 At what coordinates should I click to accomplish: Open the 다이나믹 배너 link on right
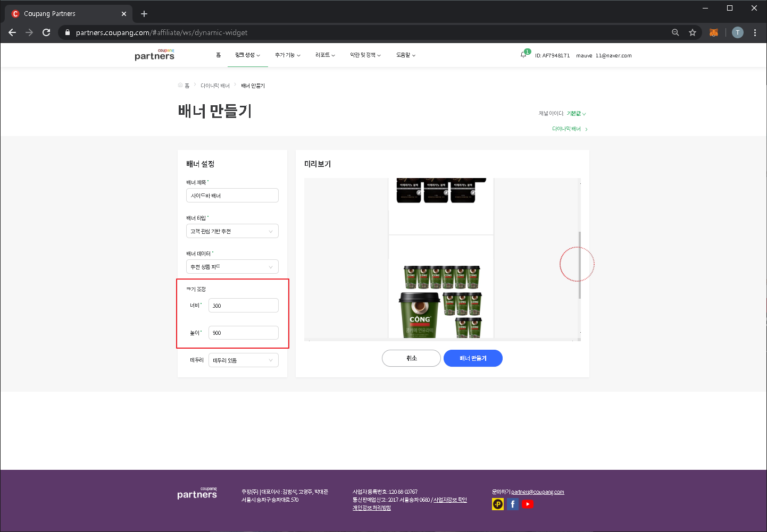coord(570,129)
